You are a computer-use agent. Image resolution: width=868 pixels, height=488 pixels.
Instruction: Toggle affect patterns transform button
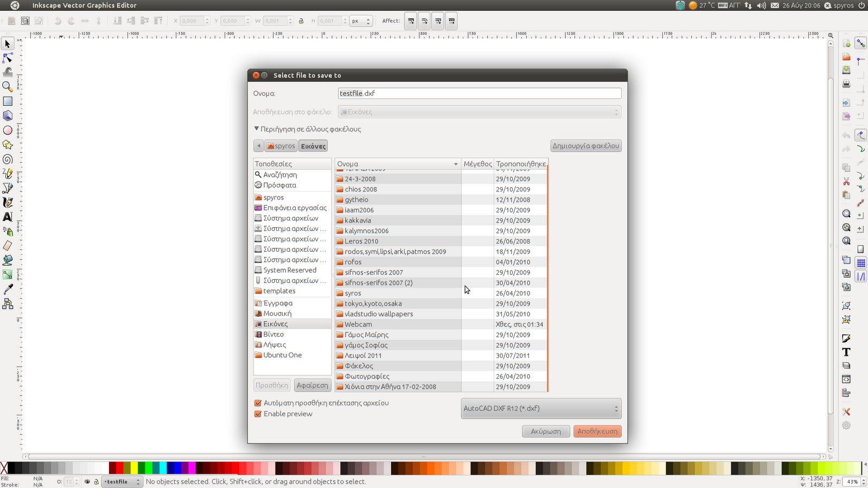click(451, 21)
